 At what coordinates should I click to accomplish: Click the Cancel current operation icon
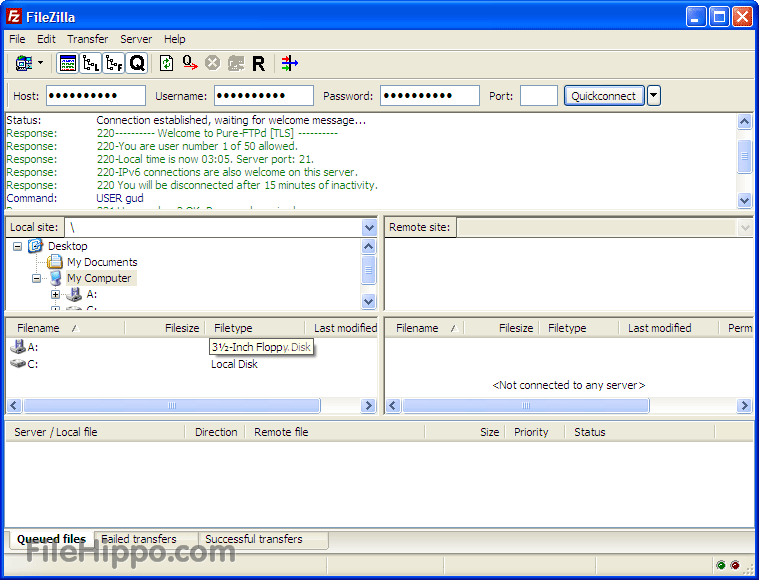(x=212, y=63)
